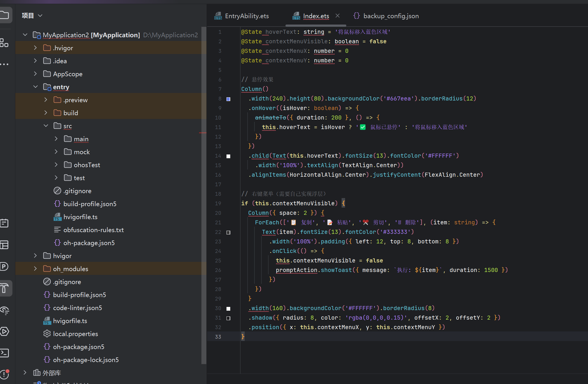Show more tool windows ellipsis
This screenshot has height=384, width=588.
coord(4,64)
